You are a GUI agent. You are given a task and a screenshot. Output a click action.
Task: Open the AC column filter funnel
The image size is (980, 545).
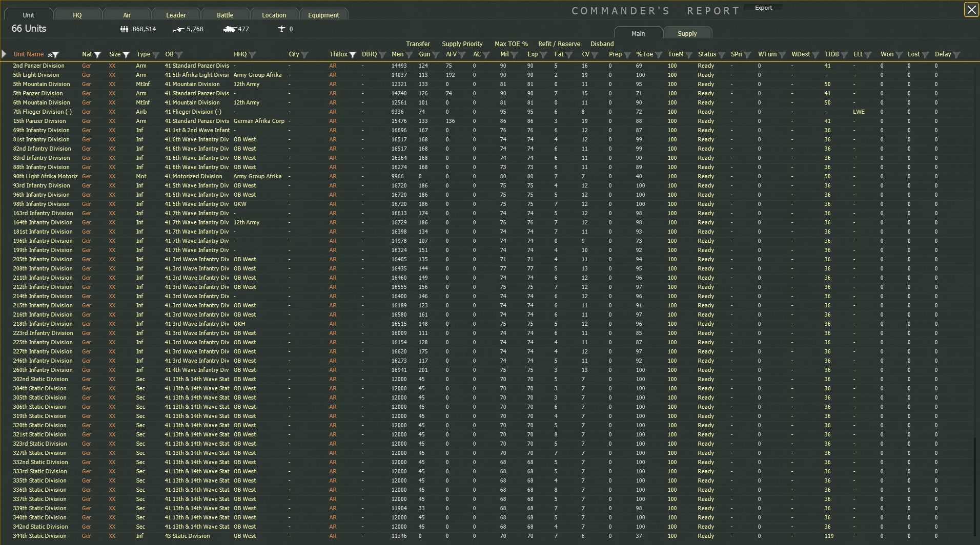pyautogui.click(x=486, y=55)
